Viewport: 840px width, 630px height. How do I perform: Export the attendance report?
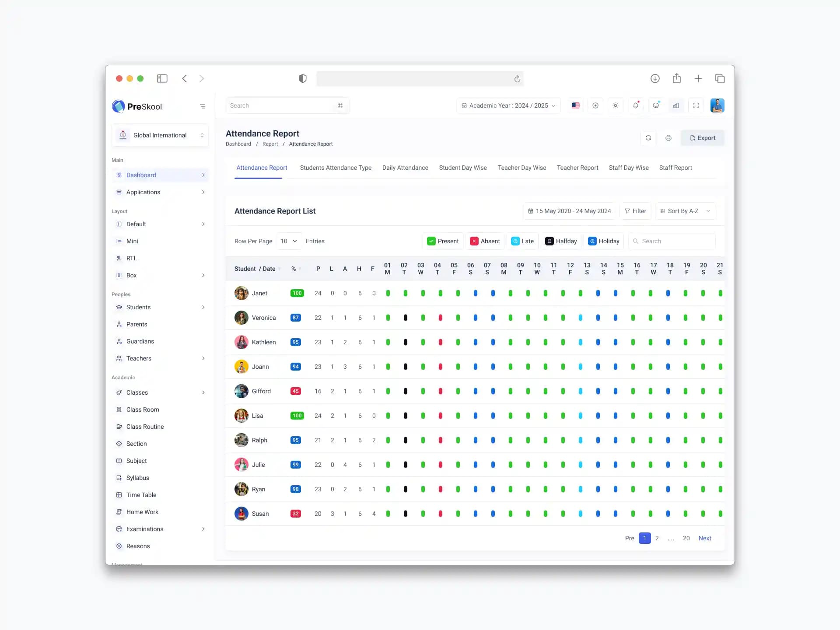702,138
